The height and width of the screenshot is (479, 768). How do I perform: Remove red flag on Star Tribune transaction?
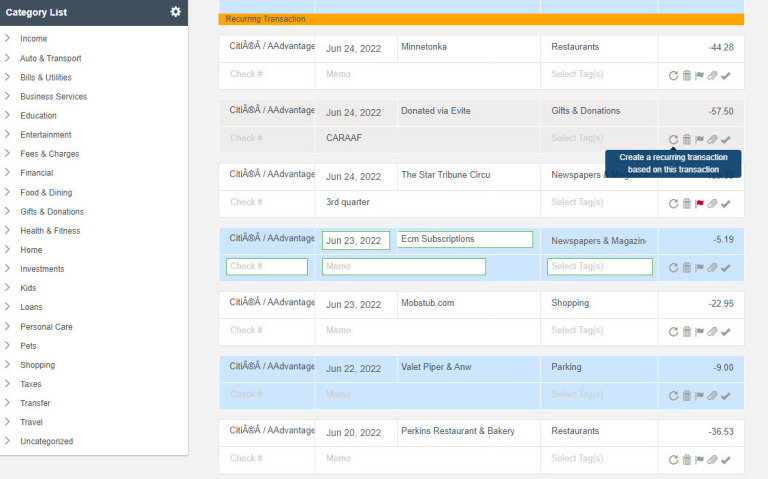pyautogui.click(x=699, y=204)
